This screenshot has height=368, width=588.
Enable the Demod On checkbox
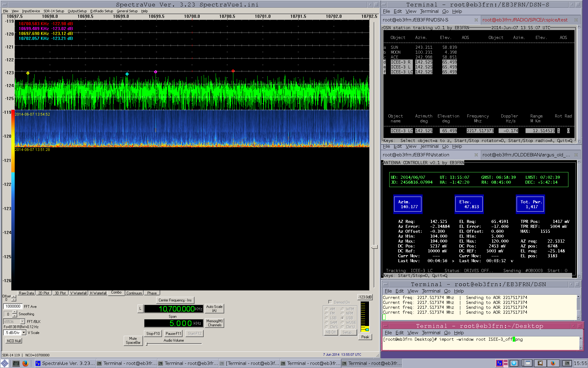330,302
